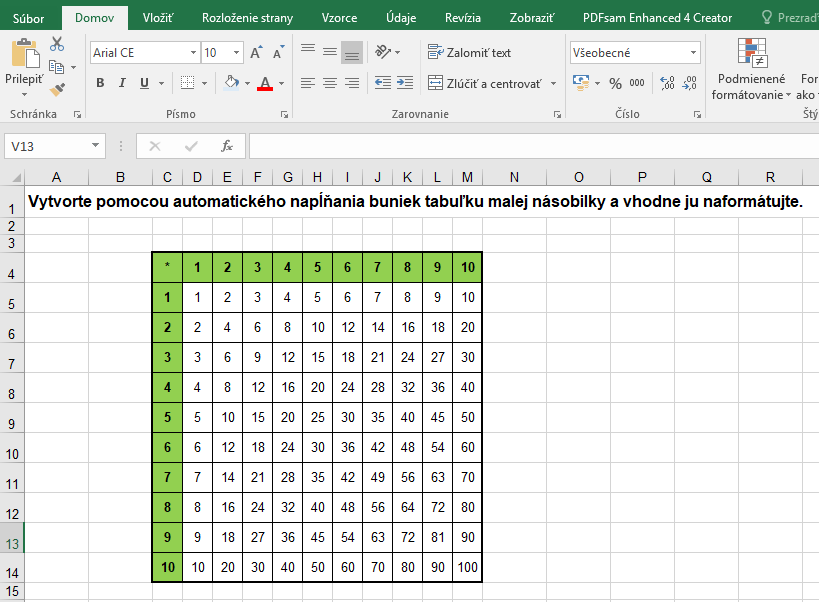The width and height of the screenshot is (819, 602).
Task: Toggle Italic formatting
Action: click(122, 83)
